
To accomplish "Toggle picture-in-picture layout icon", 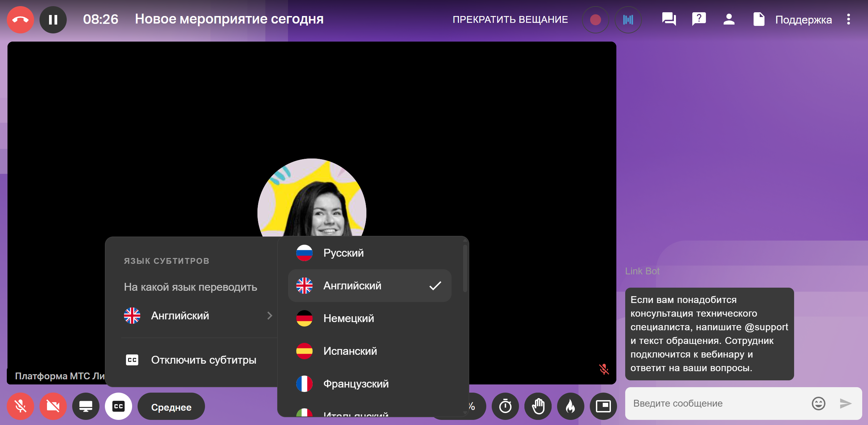I will [x=603, y=406].
